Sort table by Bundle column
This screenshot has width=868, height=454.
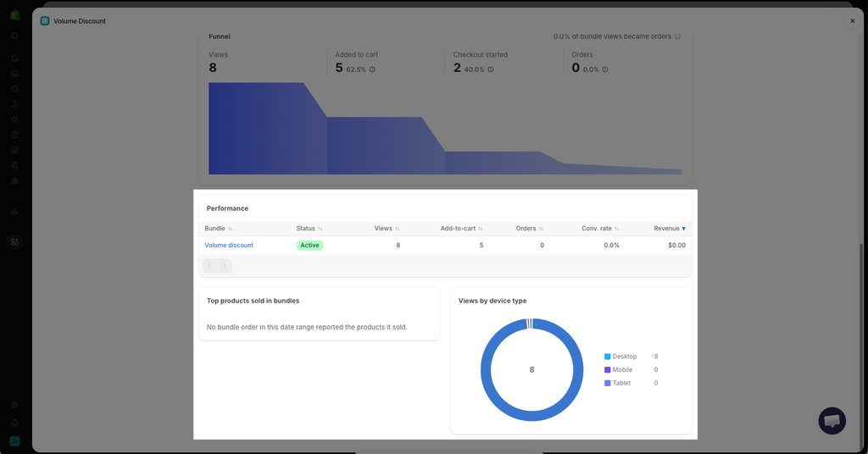click(x=218, y=229)
